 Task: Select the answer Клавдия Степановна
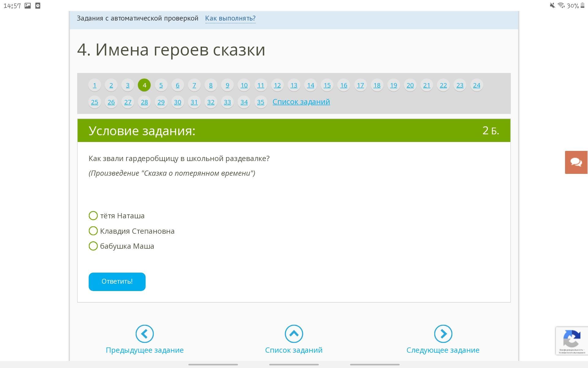click(93, 231)
